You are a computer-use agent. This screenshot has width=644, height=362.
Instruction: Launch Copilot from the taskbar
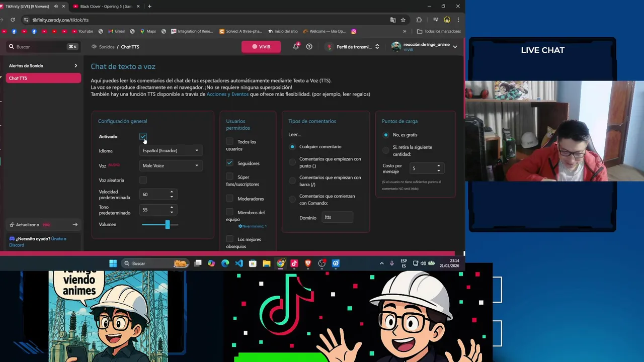pos(211,263)
